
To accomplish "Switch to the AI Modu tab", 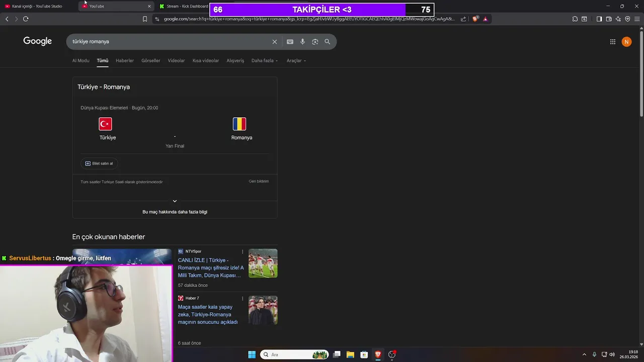I will click(x=80, y=61).
